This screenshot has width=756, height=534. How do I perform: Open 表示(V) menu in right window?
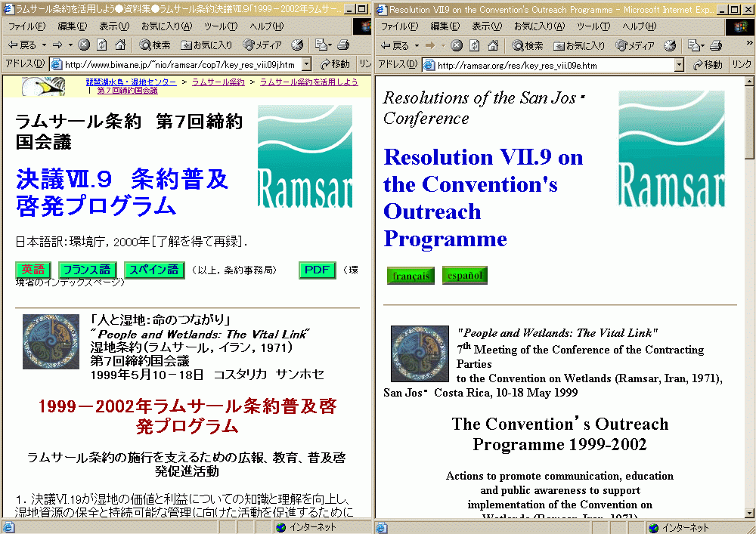coord(487,26)
